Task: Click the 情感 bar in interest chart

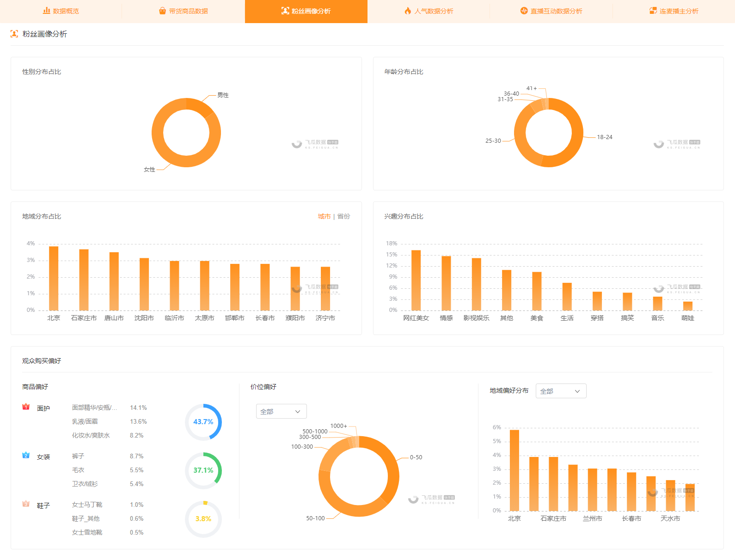Action: click(446, 283)
